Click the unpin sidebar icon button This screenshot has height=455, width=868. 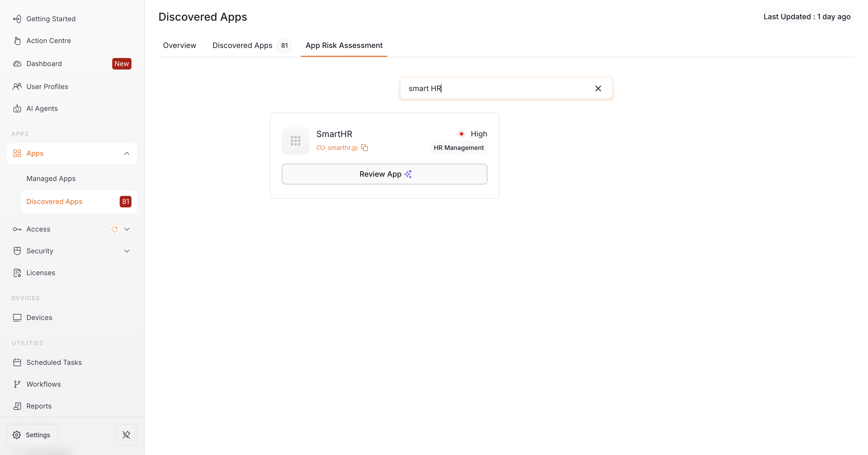point(126,435)
